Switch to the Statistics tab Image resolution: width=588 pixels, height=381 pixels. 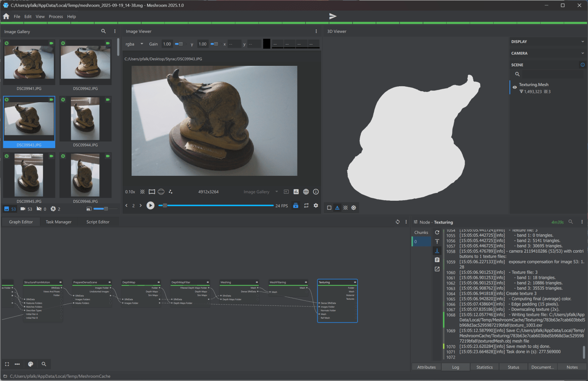coord(484,367)
